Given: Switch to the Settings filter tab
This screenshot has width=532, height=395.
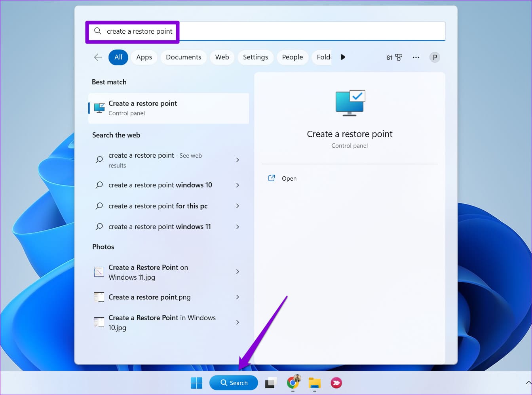Looking at the screenshot, I should pos(255,57).
